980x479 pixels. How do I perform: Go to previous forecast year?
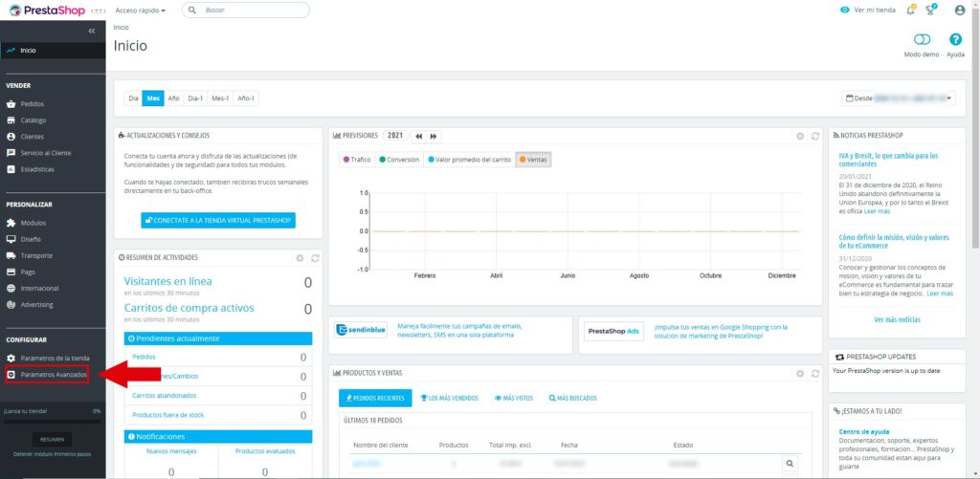(419, 136)
